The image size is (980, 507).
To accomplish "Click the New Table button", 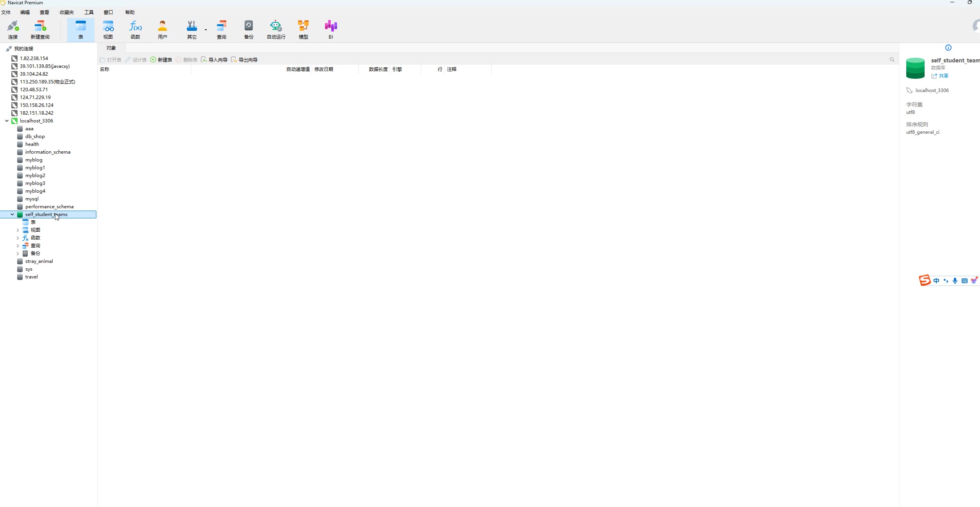I will pyautogui.click(x=161, y=60).
